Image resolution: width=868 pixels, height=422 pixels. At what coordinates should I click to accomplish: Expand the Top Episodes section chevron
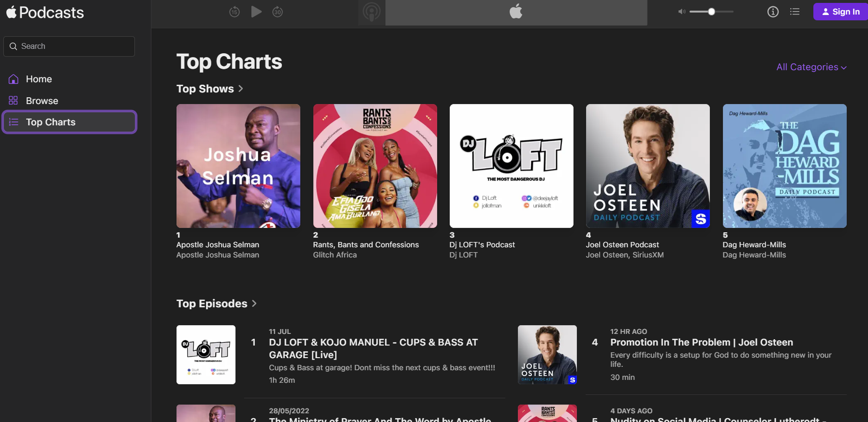[254, 303]
